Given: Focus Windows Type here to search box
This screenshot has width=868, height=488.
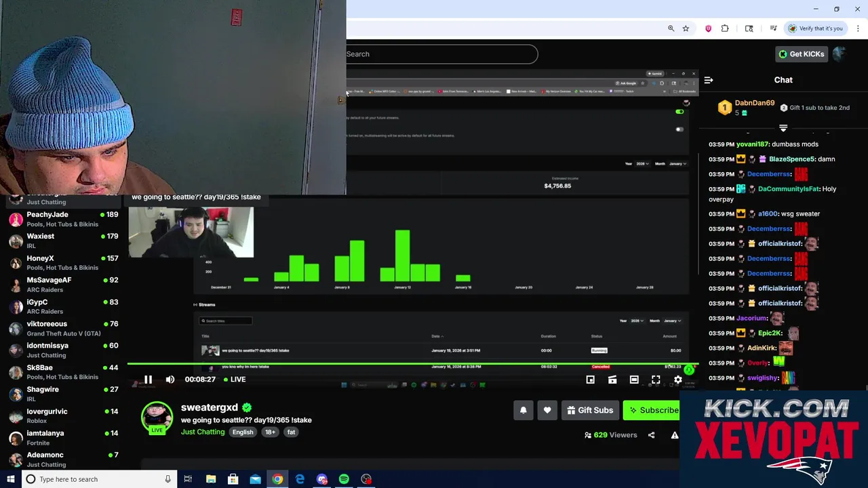Looking at the screenshot, I should (98, 479).
